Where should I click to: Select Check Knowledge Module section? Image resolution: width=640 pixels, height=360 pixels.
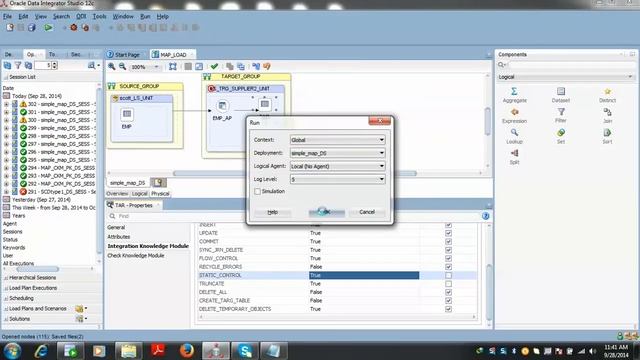click(x=136, y=256)
